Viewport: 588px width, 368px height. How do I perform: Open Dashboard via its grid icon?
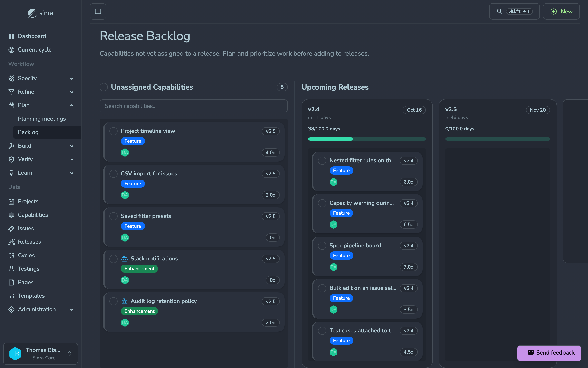tap(11, 36)
